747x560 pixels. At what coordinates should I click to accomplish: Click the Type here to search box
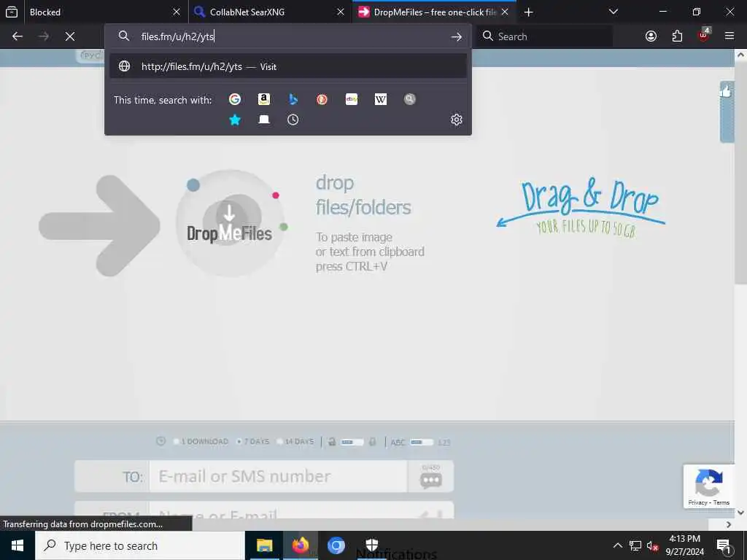(x=139, y=545)
